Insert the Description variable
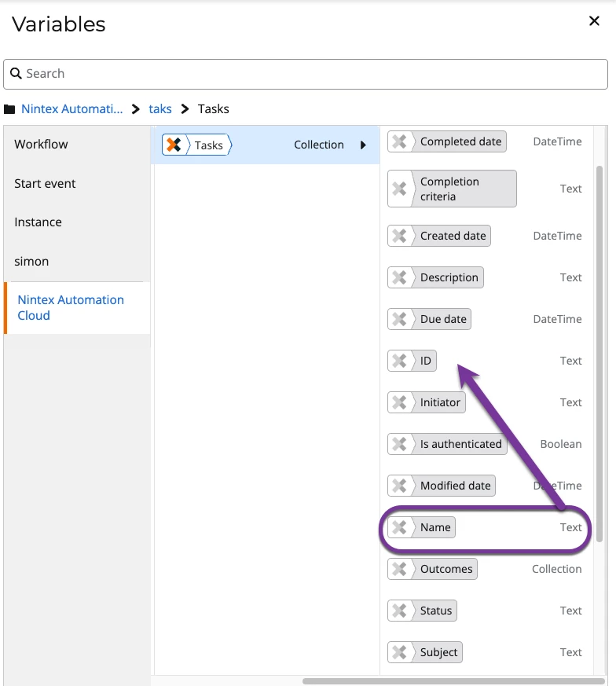The image size is (616, 686). [435, 277]
